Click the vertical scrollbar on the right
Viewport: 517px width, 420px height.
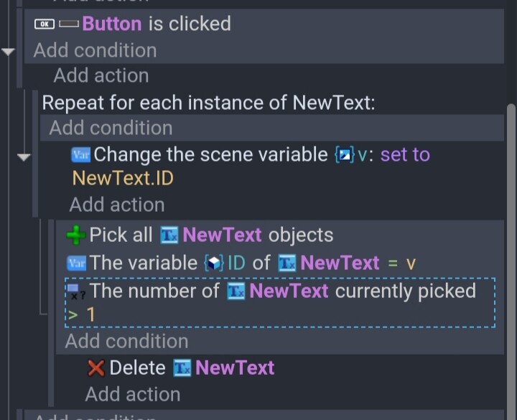511,261
